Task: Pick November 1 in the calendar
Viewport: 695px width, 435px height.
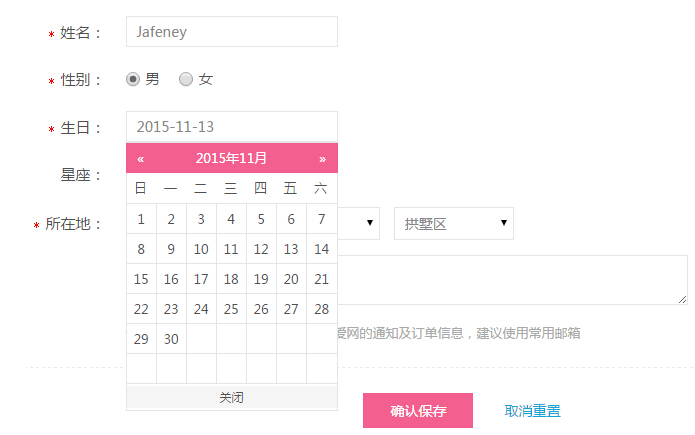Action: point(141,219)
